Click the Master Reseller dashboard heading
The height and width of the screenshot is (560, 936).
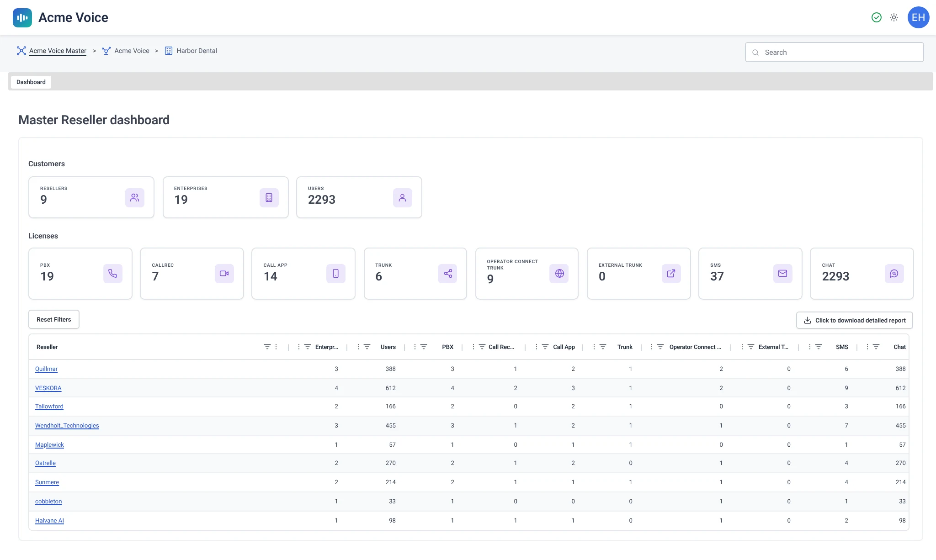[x=94, y=120]
